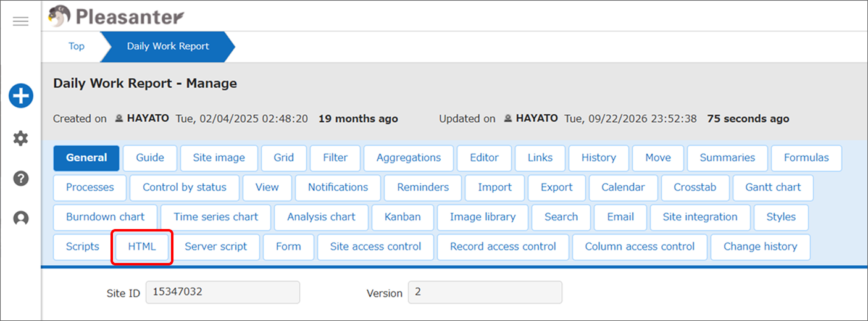
Task: Click the Daily Work Report breadcrumb
Action: [x=168, y=46]
